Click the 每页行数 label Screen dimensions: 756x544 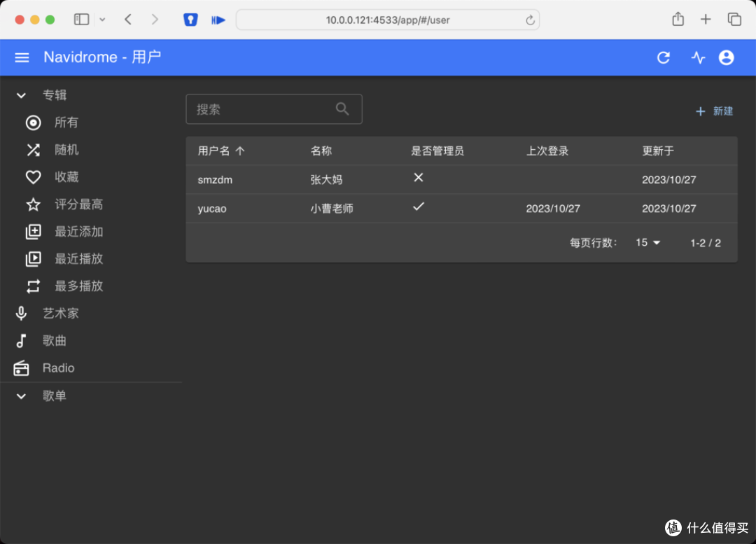tap(593, 243)
